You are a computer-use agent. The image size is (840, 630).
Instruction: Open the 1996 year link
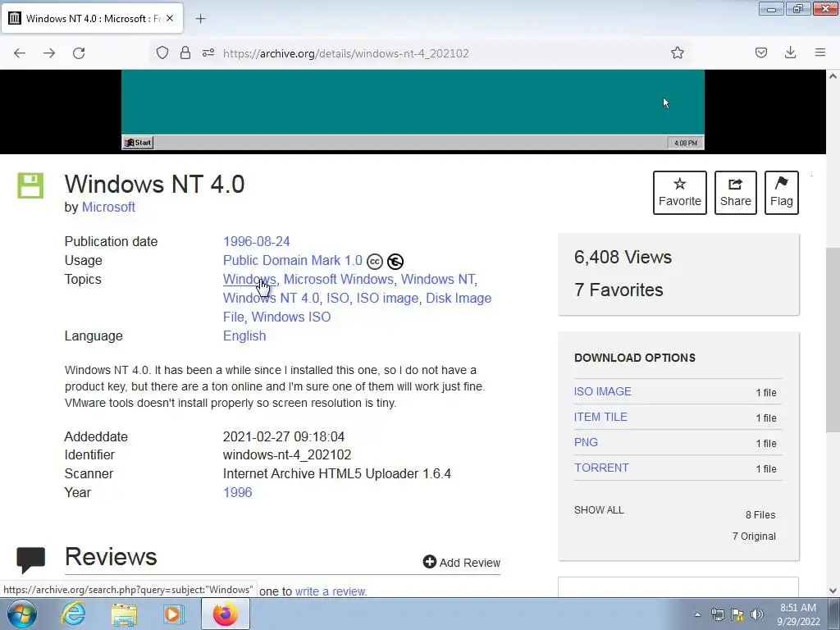tap(237, 492)
